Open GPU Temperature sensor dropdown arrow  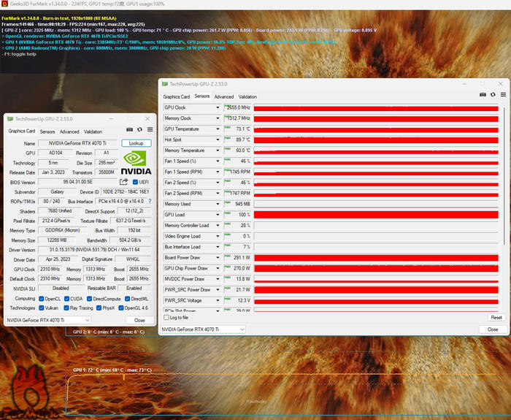point(218,129)
